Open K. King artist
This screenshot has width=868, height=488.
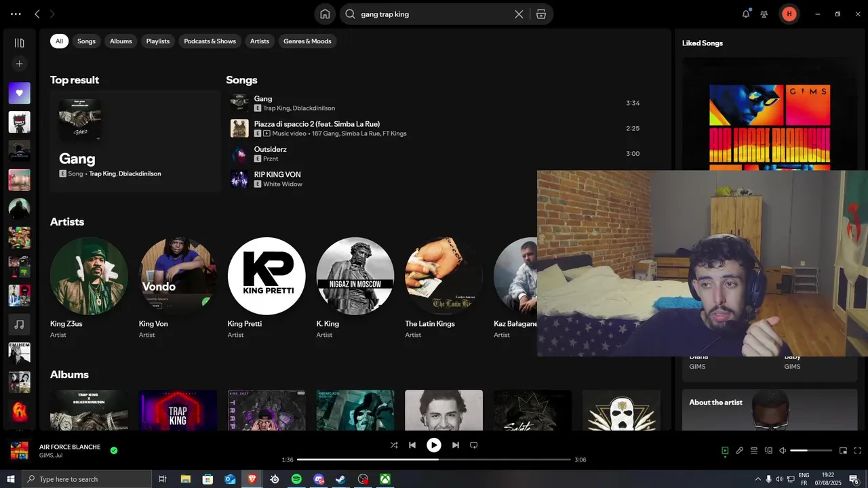click(355, 287)
